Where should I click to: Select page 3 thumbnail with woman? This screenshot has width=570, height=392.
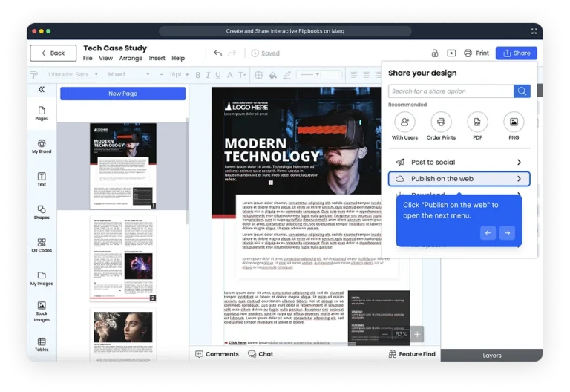123,335
